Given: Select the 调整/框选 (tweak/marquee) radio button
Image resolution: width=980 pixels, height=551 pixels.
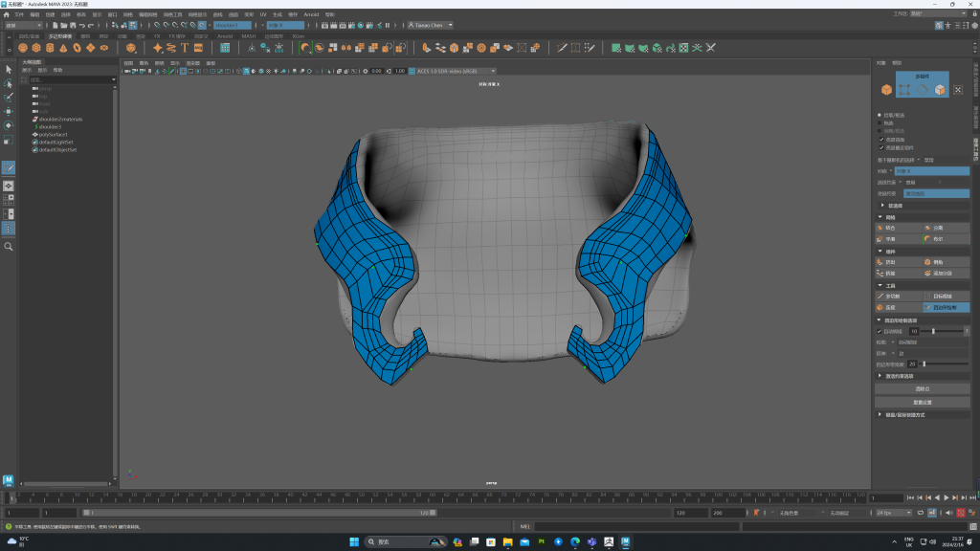Looking at the screenshot, I should tap(880, 131).
